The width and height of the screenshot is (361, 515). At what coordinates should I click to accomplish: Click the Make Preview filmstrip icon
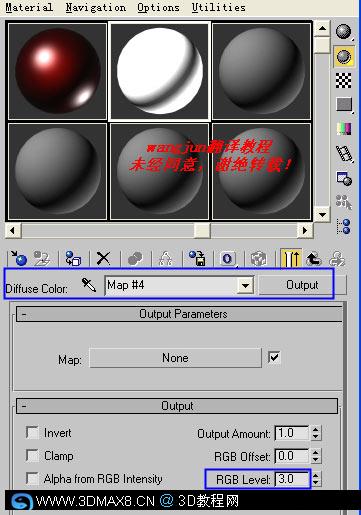[344, 154]
